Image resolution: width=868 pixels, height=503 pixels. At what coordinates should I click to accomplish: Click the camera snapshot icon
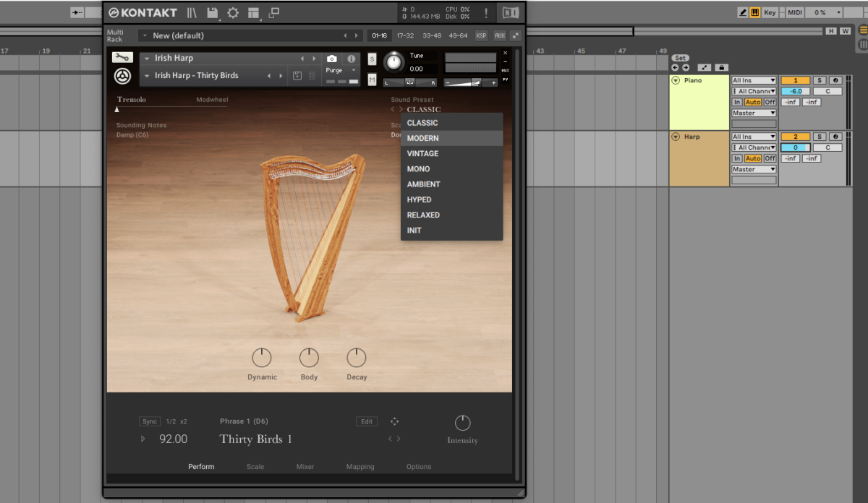coord(331,59)
